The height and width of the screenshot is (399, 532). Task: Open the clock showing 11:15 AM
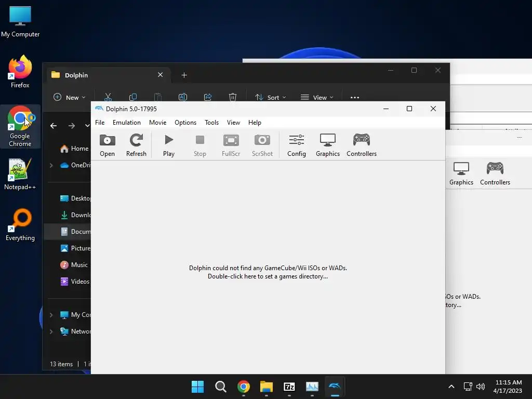508,387
